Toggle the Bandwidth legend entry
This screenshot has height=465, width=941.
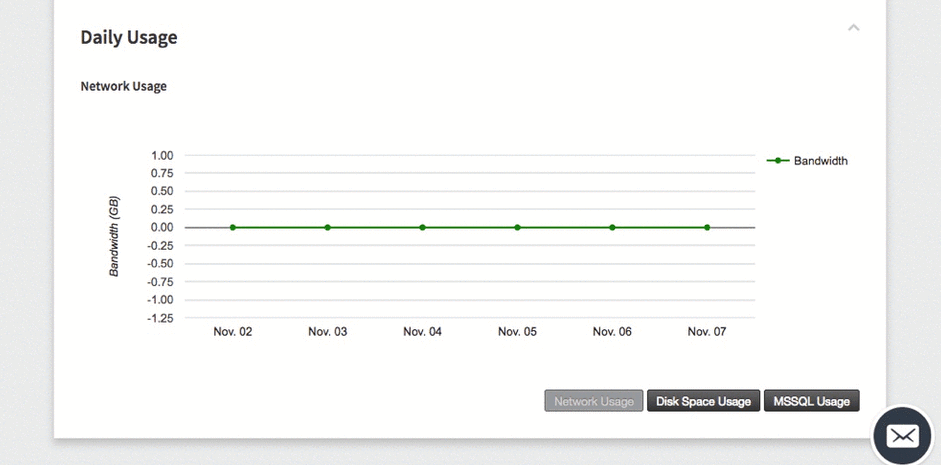pyautogui.click(x=807, y=161)
